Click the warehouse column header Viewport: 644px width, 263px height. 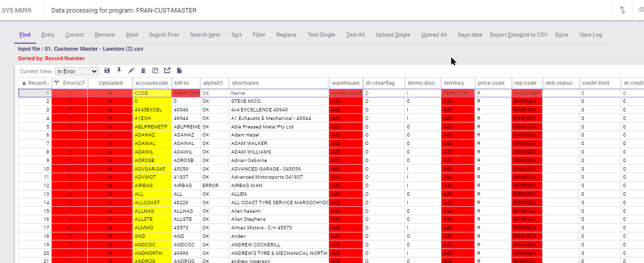pyautogui.click(x=346, y=83)
